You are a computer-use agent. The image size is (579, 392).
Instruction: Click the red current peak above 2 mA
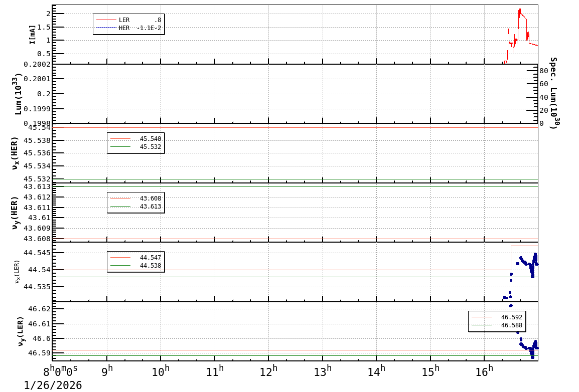pos(520,10)
